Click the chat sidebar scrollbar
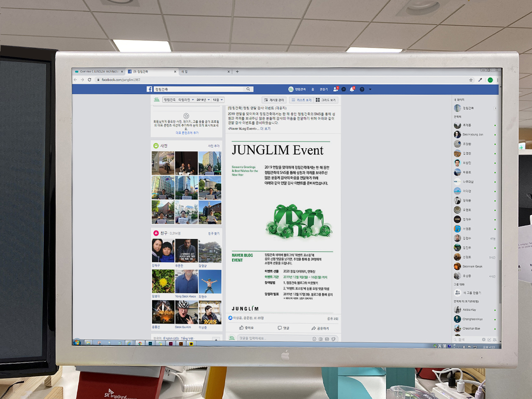 coord(500,282)
